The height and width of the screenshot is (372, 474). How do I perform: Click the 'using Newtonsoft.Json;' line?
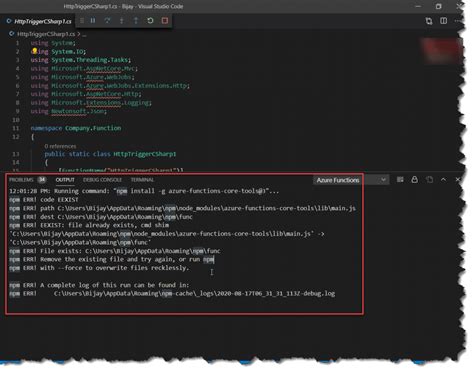coord(69,111)
